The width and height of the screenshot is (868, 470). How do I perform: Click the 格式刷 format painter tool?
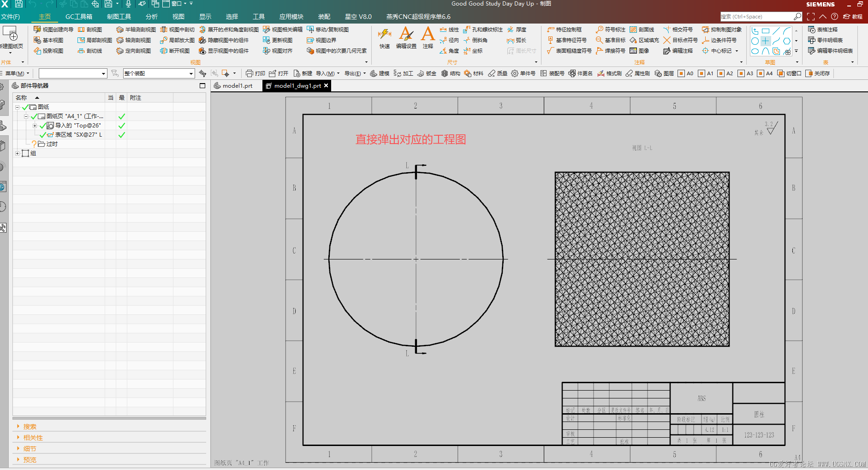coord(609,73)
